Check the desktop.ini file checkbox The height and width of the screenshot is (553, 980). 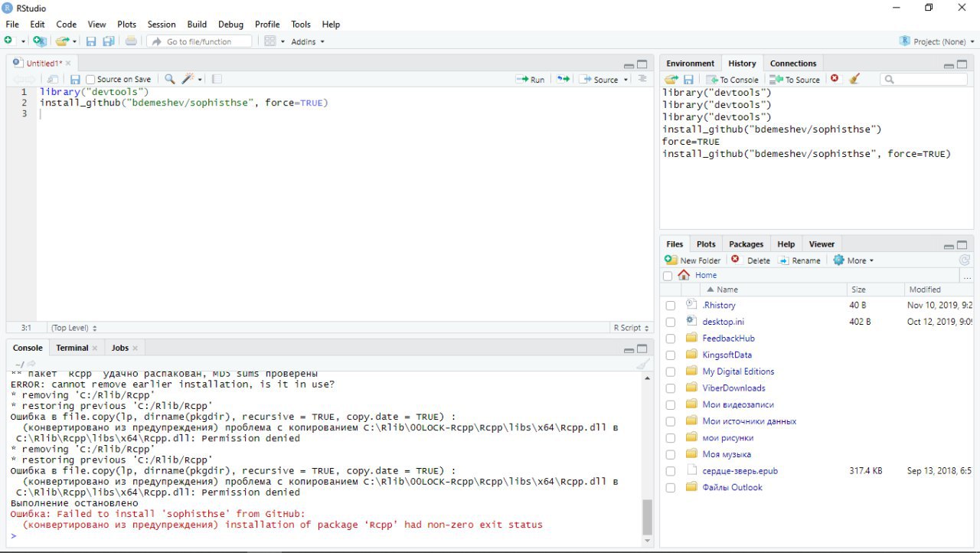(671, 322)
